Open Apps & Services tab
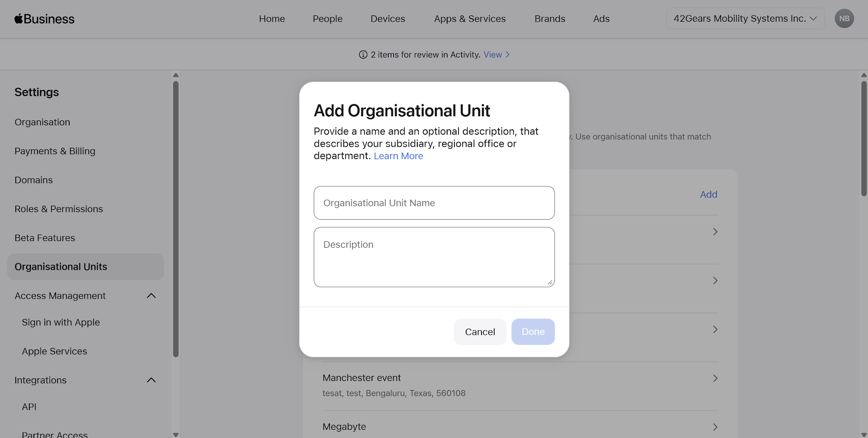Viewport: 868px width, 438px height. click(x=470, y=19)
